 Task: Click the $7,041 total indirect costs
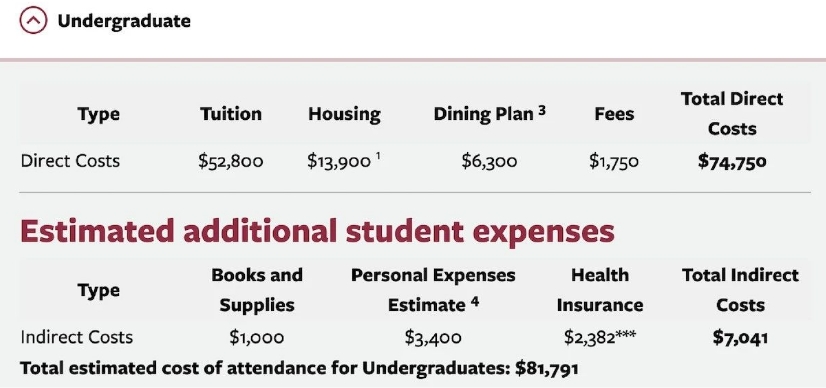coord(740,337)
